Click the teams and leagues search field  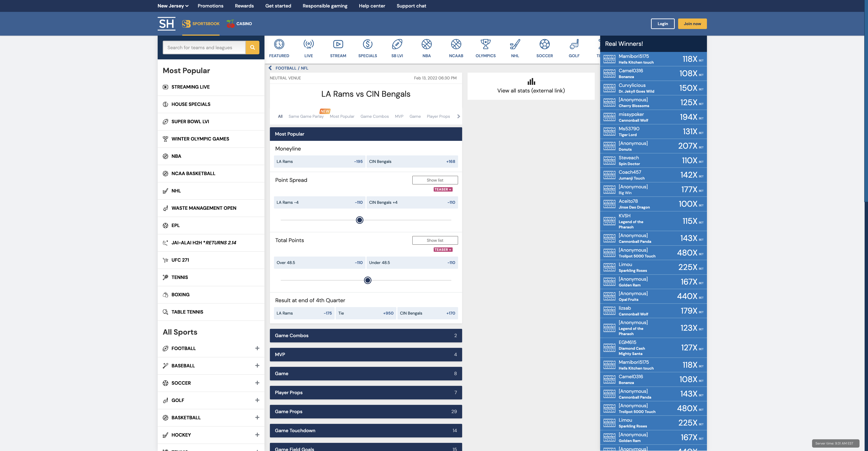coord(204,48)
